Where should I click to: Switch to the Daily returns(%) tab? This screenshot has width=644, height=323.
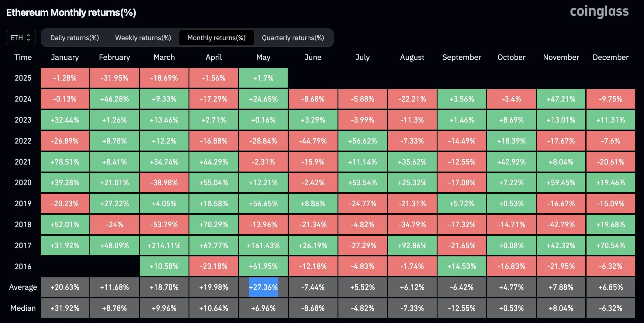(x=75, y=38)
